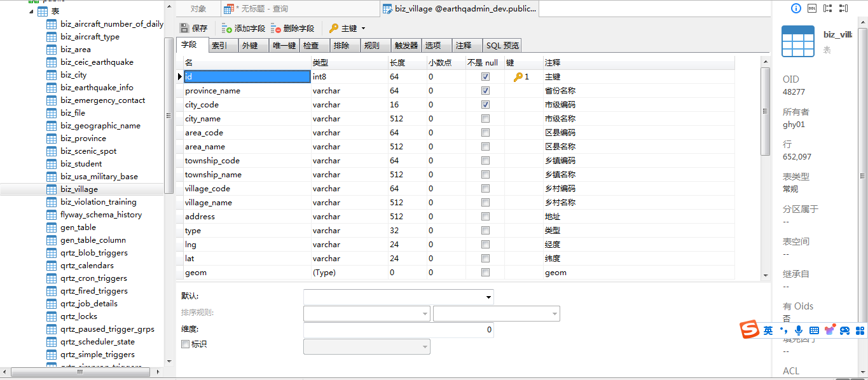Toggle not-null checkbox for township_name
Image resolution: width=868 pixels, height=380 pixels.
pyautogui.click(x=485, y=175)
